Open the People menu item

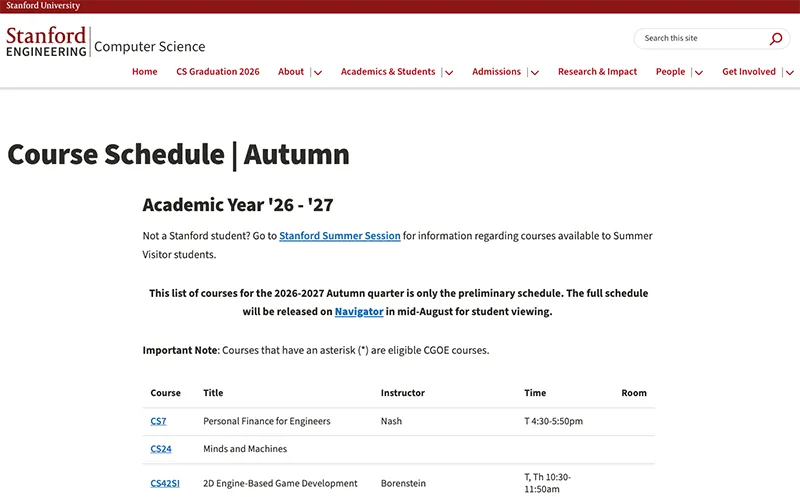670,72
